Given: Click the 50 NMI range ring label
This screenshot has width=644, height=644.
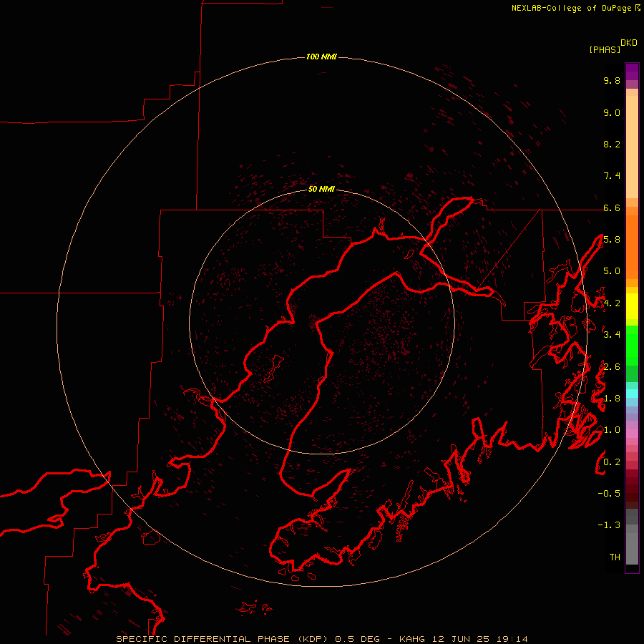Looking at the screenshot, I should pyautogui.click(x=321, y=189).
